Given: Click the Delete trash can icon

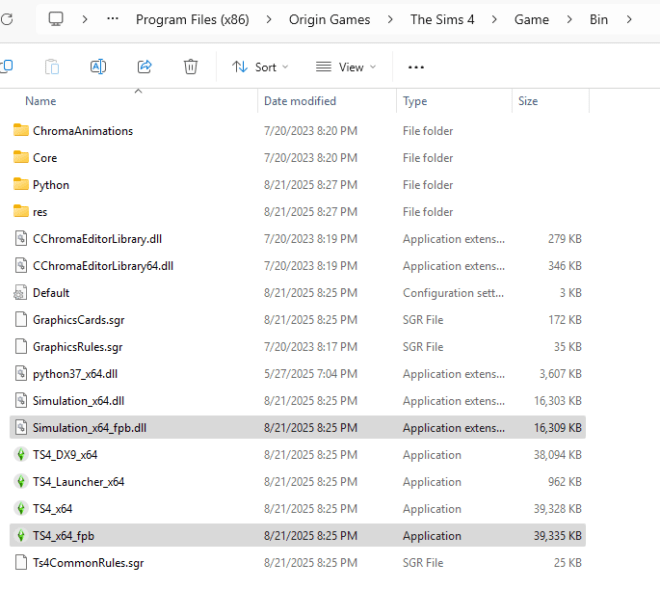Looking at the screenshot, I should pyautogui.click(x=190, y=67).
